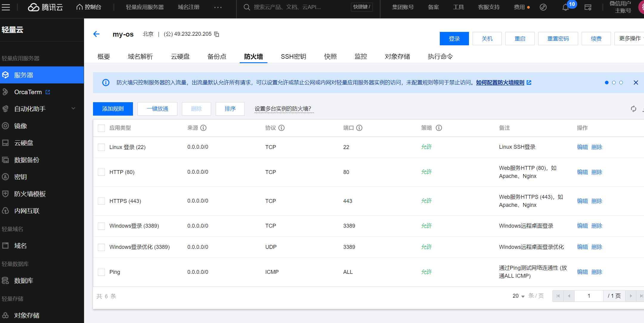Click the 数据库 sidebar icon

point(5,280)
